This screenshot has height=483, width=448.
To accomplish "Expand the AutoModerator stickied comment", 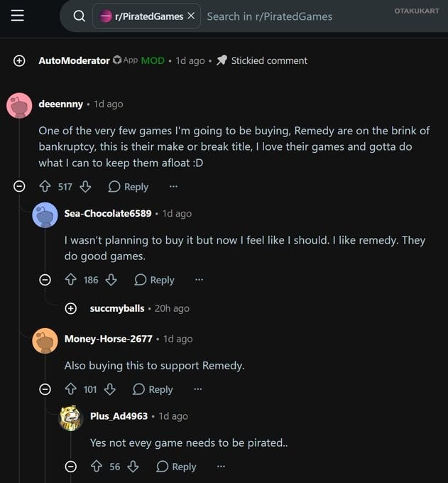I will click(19, 60).
